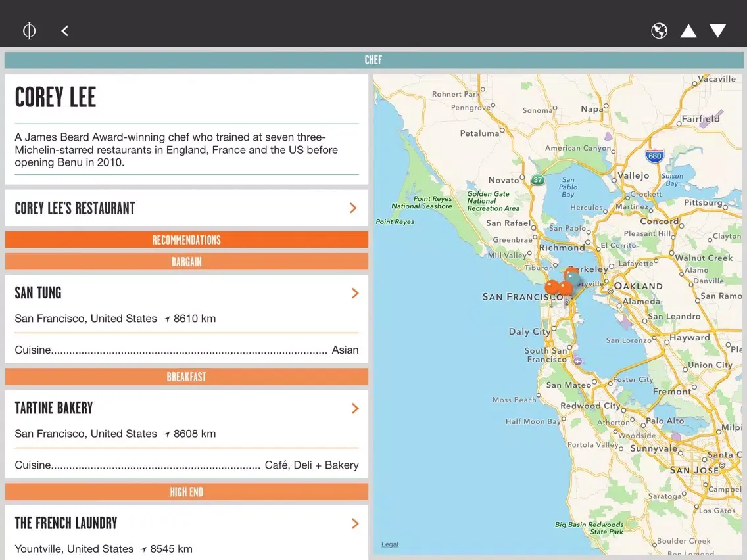This screenshot has width=747, height=560.
Task: Tap the 8608 km distance arrow icon
Action: coord(167,434)
